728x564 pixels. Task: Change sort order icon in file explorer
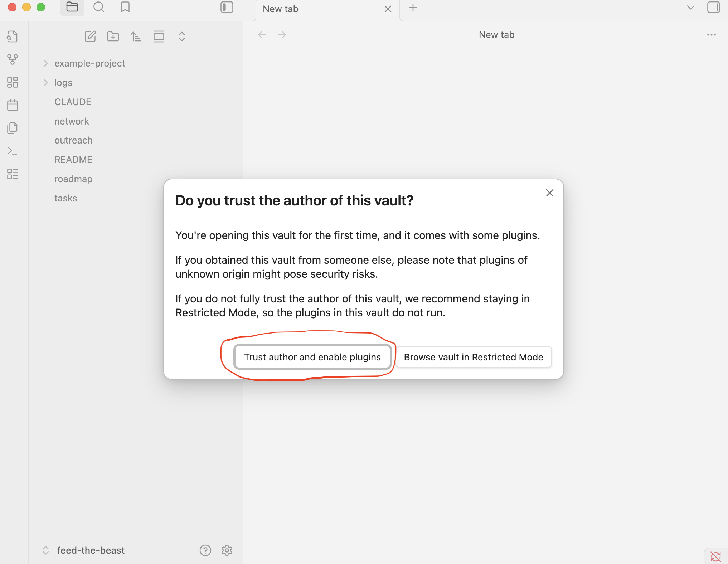click(x=136, y=36)
